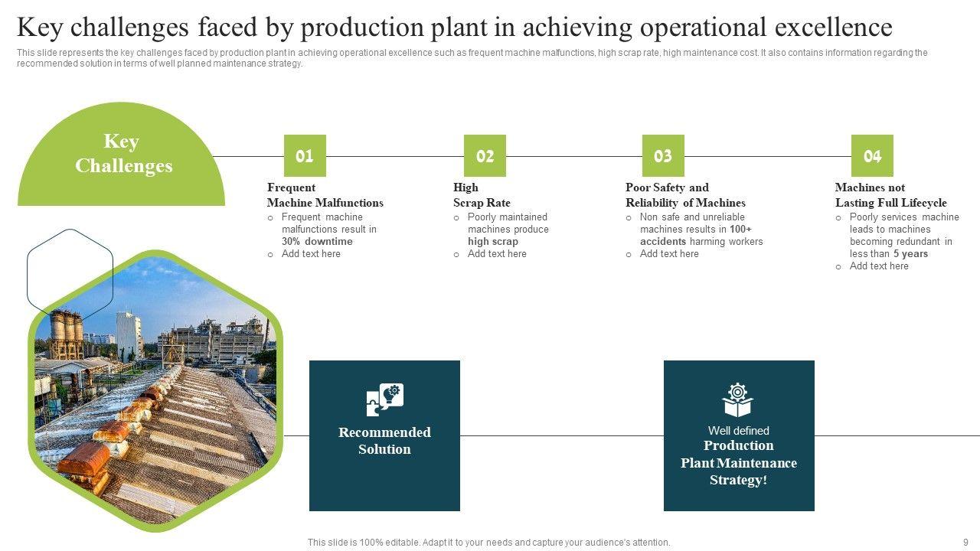Screen dimensions: 980x551
Task: Select the High Scrap Rate heading
Action: point(482,195)
